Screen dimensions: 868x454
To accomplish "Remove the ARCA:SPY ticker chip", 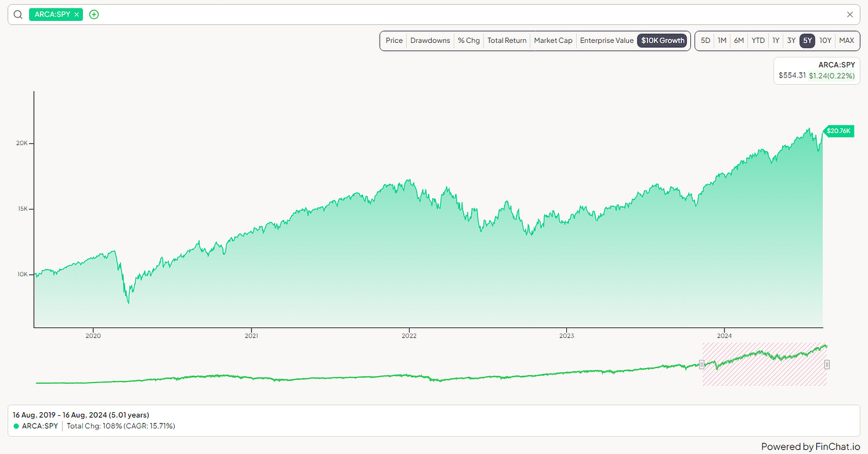I will coord(76,14).
